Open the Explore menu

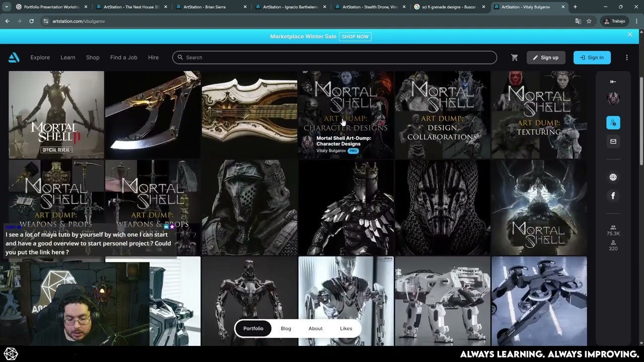[x=40, y=57]
